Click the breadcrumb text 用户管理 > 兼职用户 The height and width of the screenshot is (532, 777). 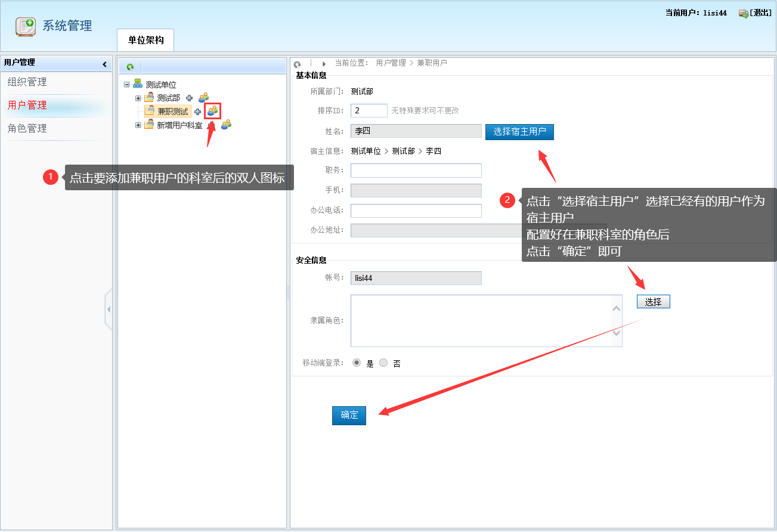(x=411, y=63)
